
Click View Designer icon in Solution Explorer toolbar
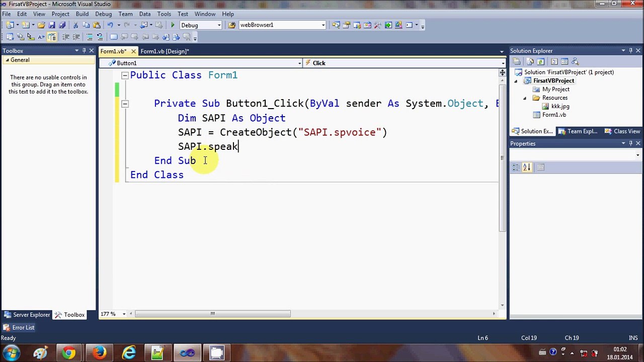point(565,61)
